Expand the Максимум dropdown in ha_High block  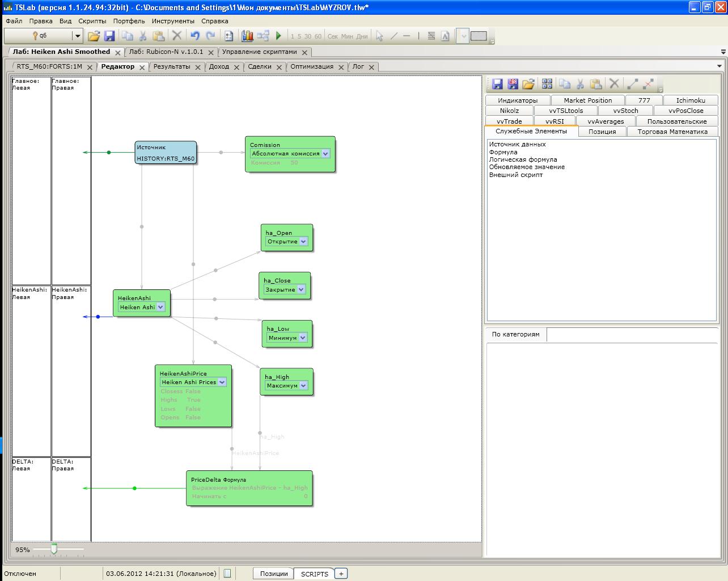(303, 386)
